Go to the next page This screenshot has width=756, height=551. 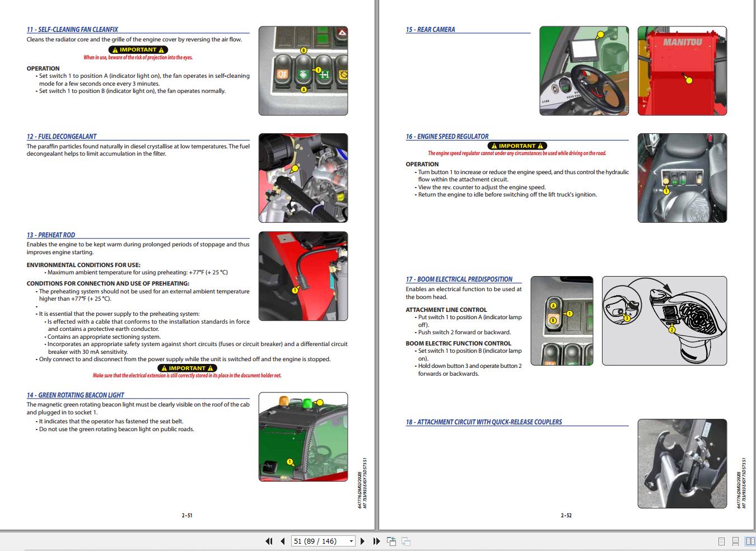(362, 541)
